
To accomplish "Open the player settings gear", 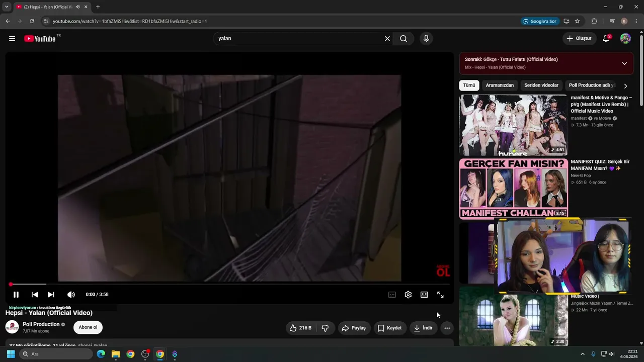I will click(408, 295).
